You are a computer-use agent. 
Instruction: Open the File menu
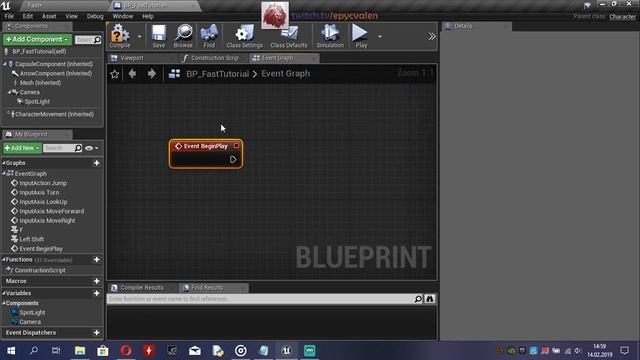[9, 16]
